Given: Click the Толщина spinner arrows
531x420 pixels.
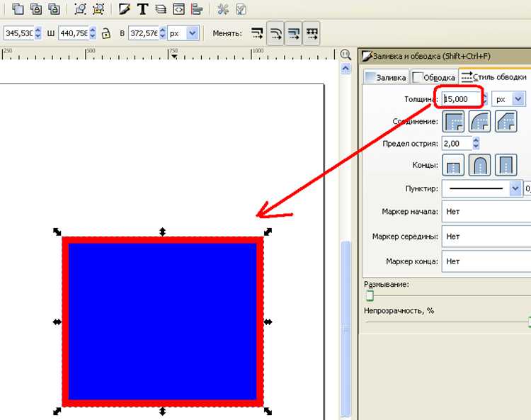Looking at the screenshot, I should 484,99.
